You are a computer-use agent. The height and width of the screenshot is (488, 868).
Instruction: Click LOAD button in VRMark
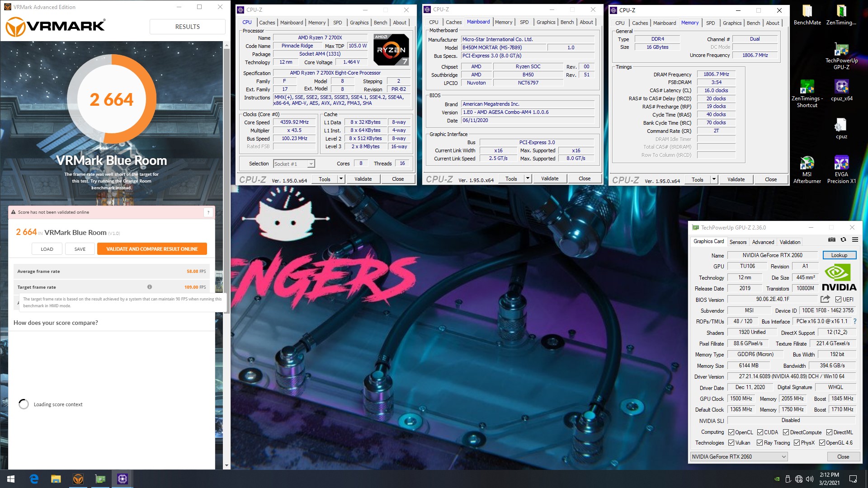pos(47,249)
